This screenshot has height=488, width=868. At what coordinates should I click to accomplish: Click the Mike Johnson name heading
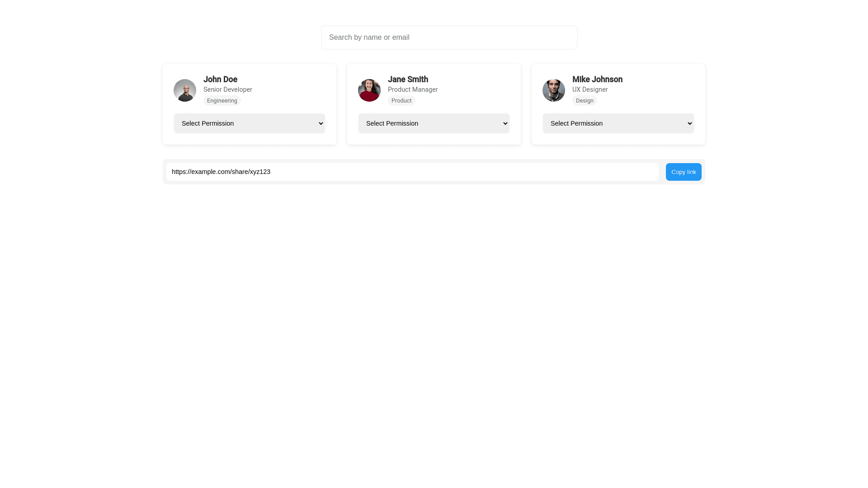pyautogui.click(x=597, y=80)
